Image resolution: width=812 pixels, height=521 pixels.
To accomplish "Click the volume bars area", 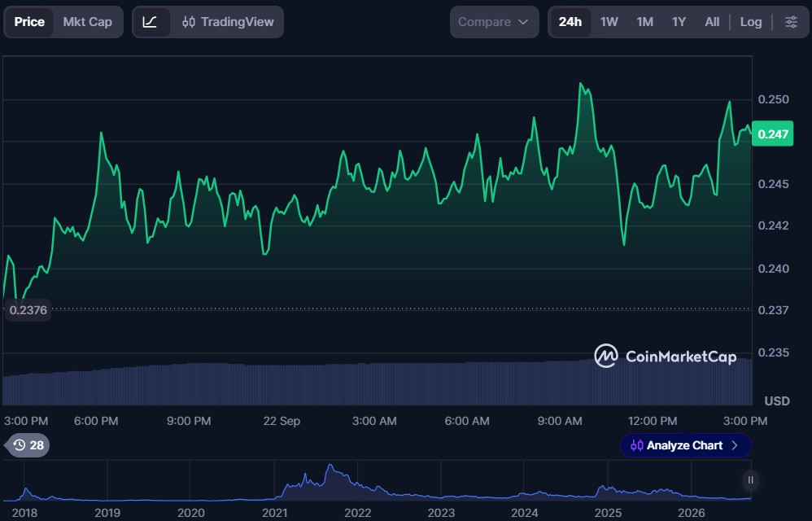I will 377,383.
